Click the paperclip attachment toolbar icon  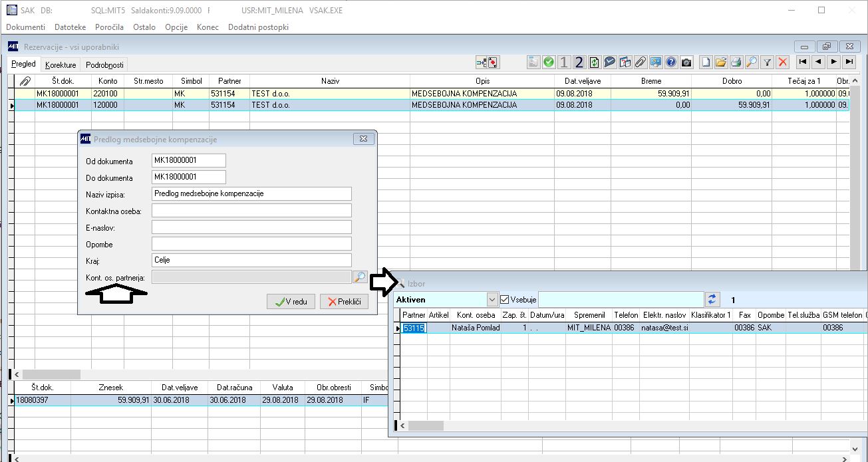pos(641,62)
